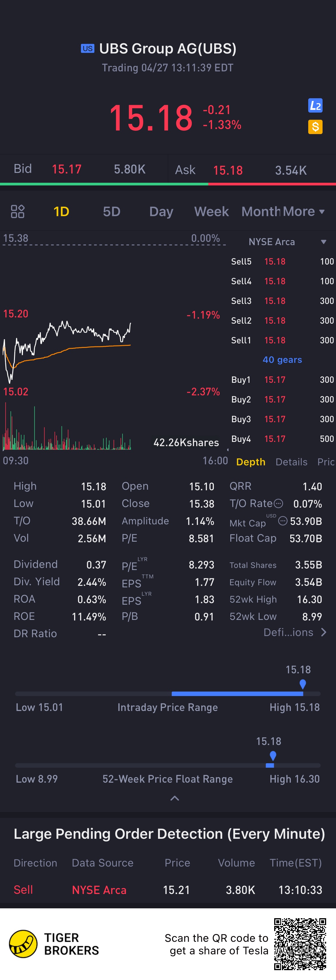
Task: Tap the yellow dollar sign icon
Action: point(315,127)
